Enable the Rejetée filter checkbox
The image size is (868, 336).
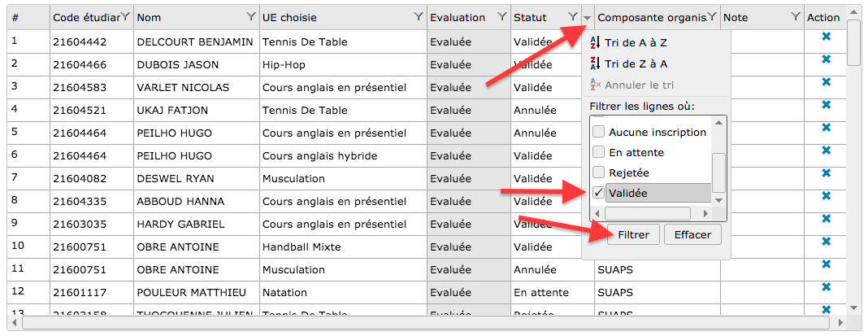point(598,172)
